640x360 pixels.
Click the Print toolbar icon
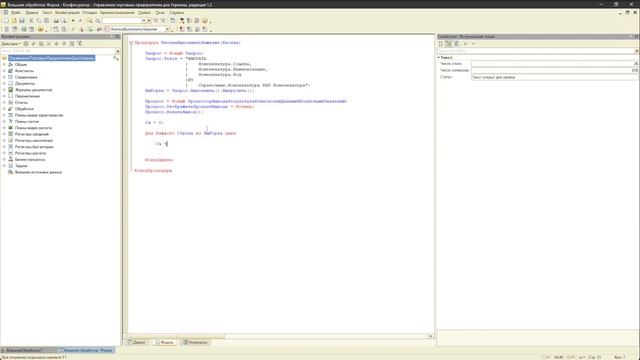[x=56, y=20]
